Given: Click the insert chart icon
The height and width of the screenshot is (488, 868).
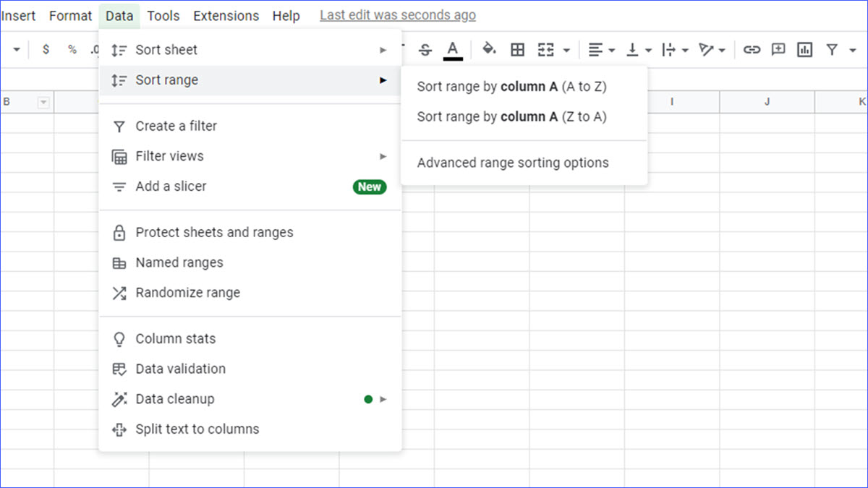Looking at the screenshot, I should 804,50.
